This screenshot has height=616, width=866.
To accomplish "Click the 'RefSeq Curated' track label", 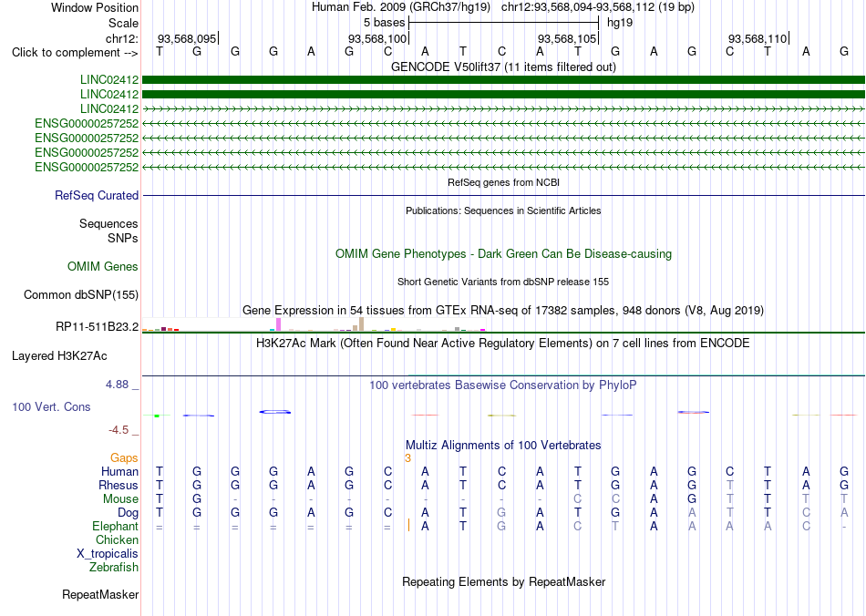I will (x=97, y=195).
